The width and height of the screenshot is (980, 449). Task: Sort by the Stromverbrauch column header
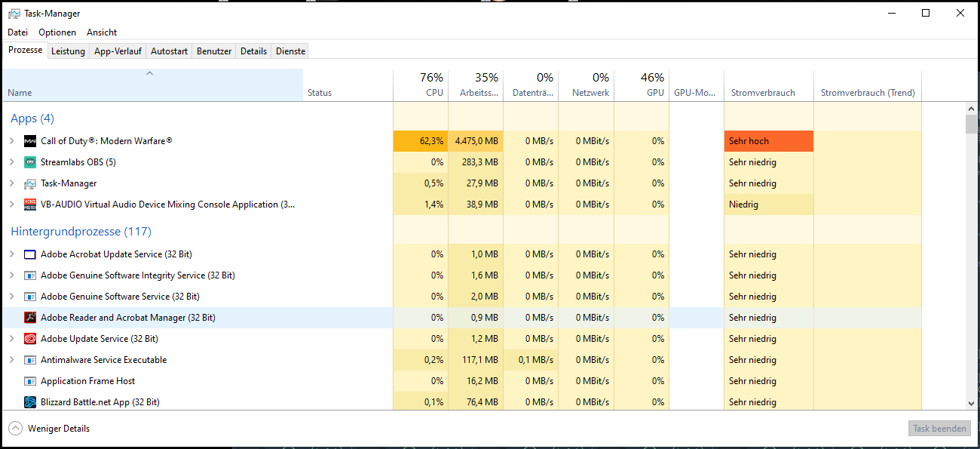(769, 85)
